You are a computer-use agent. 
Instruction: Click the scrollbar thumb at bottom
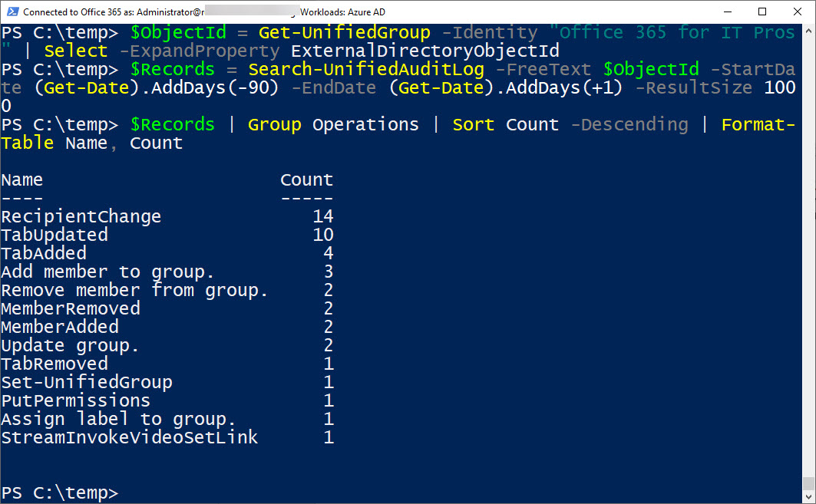tap(808, 483)
